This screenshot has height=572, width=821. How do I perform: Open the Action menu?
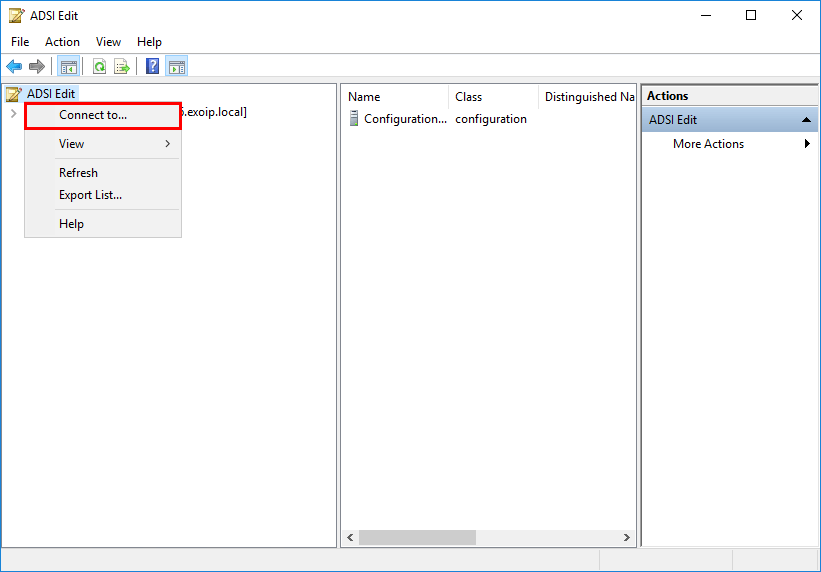click(62, 42)
